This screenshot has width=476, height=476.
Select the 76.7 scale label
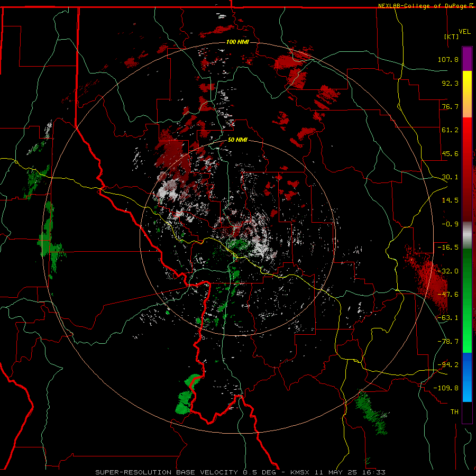(x=450, y=106)
